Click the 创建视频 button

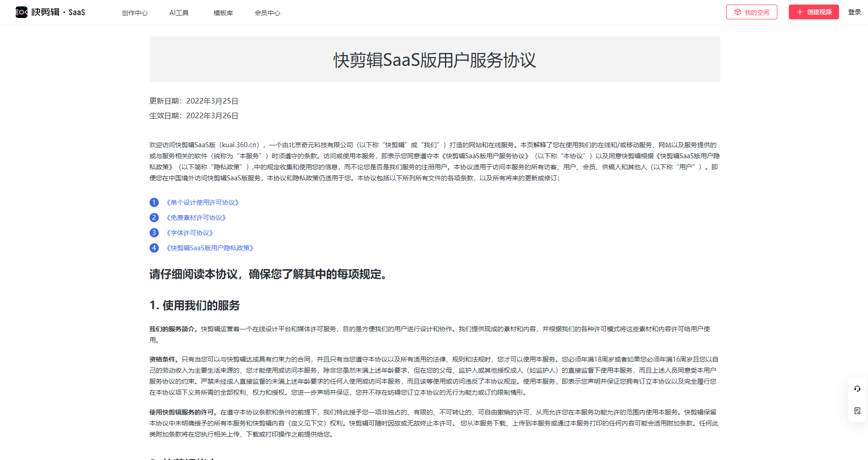tap(814, 12)
